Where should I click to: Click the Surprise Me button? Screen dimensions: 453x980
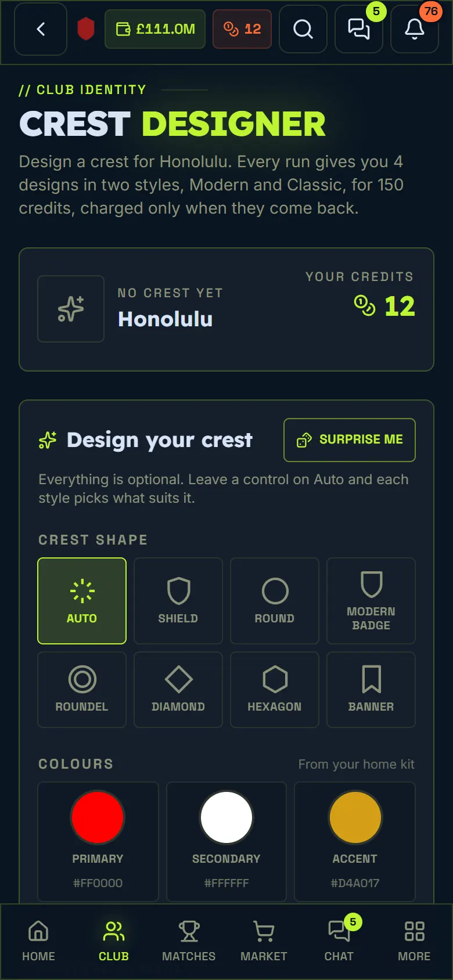pos(350,440)
